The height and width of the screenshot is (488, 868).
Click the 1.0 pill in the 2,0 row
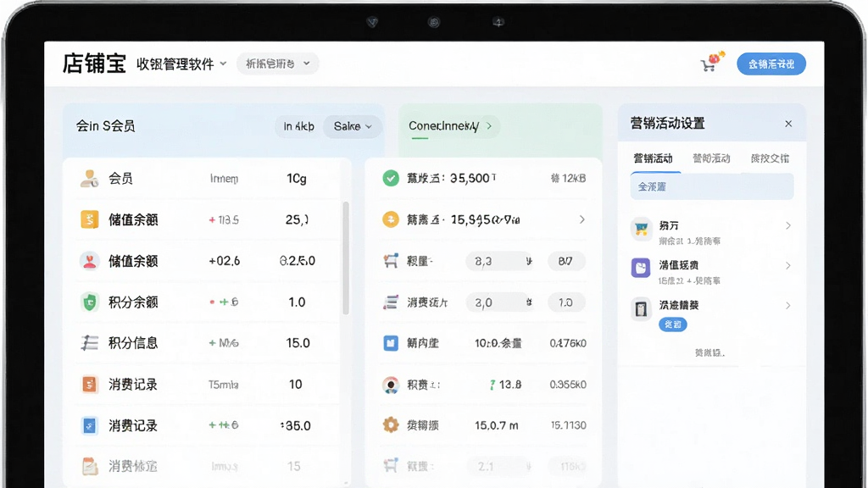pyautogui.click(x=565, y=302)
